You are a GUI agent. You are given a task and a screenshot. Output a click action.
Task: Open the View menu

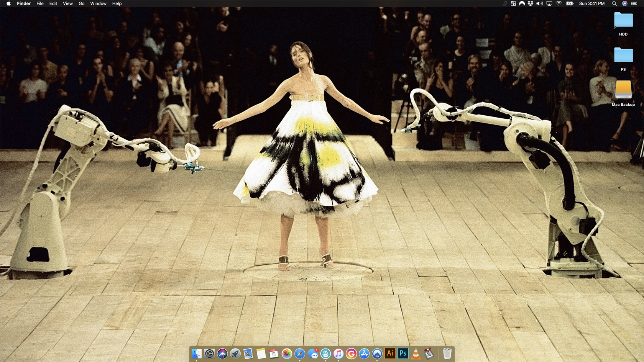click(x=68, y=3)
